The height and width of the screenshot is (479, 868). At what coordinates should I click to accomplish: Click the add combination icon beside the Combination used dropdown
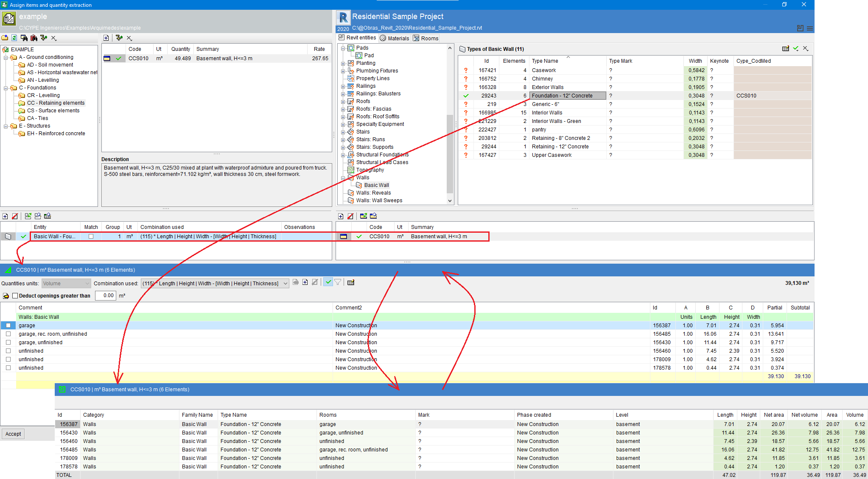click(305, 282)
